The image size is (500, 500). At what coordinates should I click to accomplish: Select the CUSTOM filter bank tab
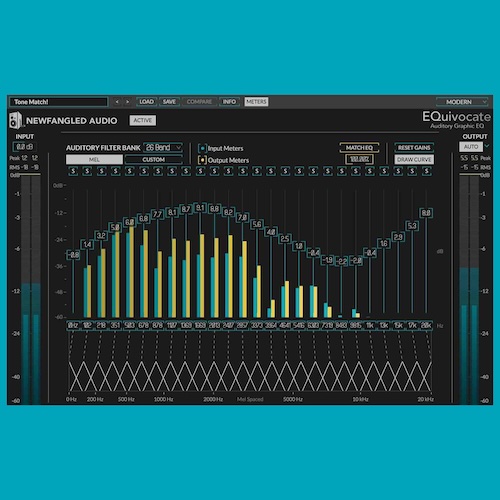tap(154, 160)
